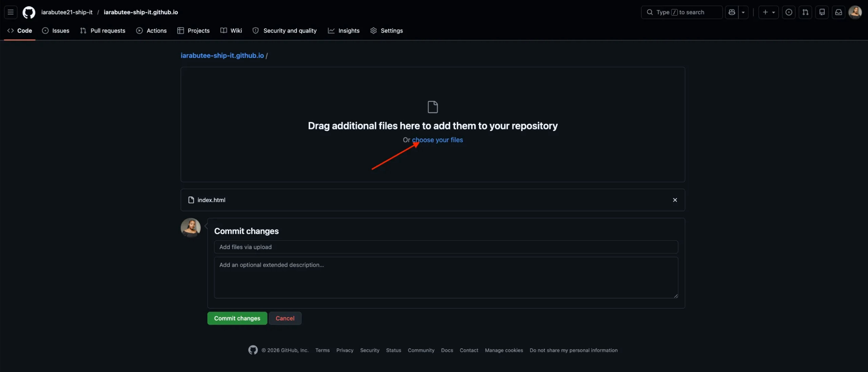
Task: Click the GitHub logo in the footer
Action: coord(253,350)
